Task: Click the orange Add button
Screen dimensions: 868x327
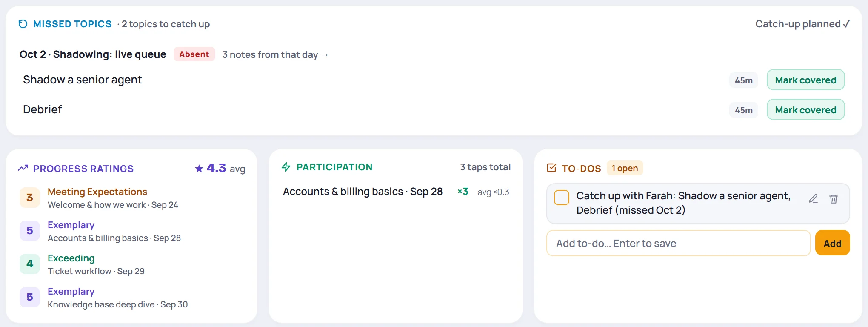Action: click(832, 243)
